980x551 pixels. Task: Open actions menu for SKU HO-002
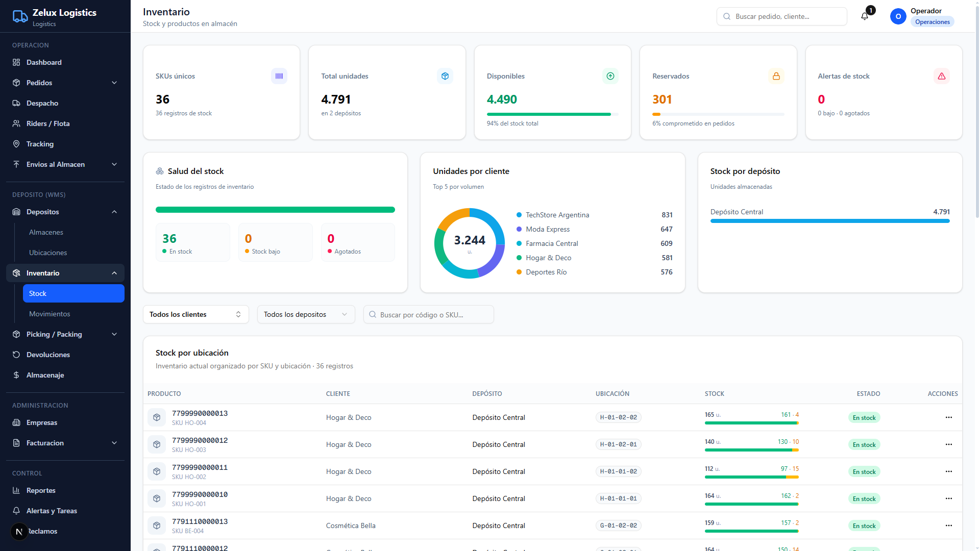point(949,471)
